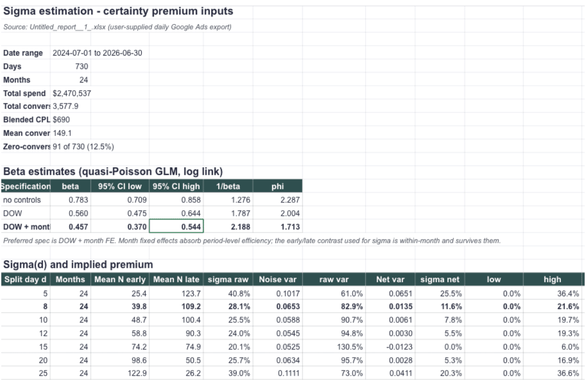Select the 'high' column header cell
588x383 pixels.
pyautogui.click(x=552, y=279)
